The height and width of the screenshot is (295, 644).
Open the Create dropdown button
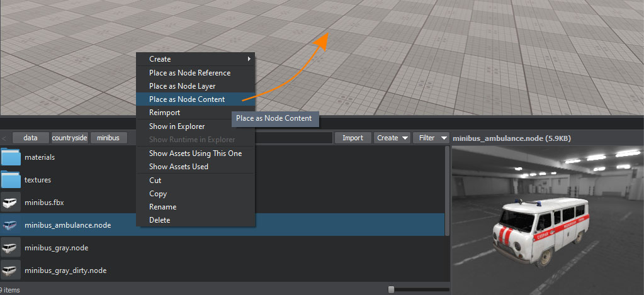[392, 138]
